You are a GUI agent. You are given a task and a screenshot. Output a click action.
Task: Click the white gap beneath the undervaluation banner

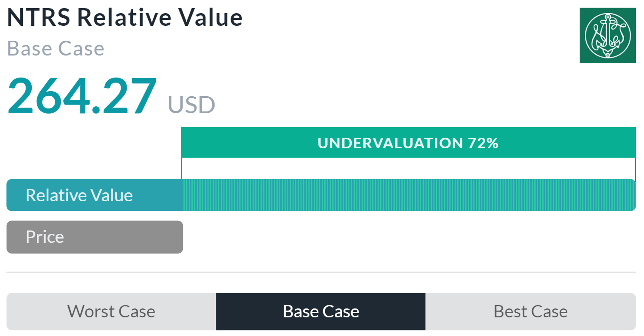tap(408, 169)
